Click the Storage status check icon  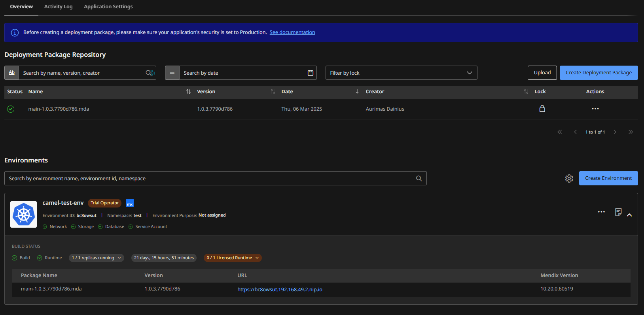pyautogui.click(x=73, y=227)
